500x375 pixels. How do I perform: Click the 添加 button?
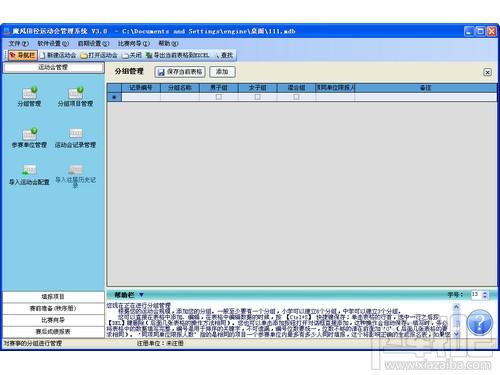point(222,72)
